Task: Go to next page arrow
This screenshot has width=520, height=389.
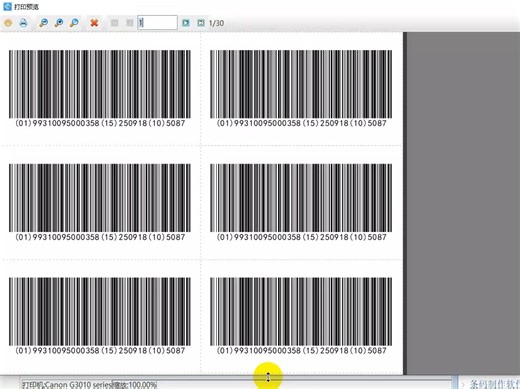Action: 186,23
